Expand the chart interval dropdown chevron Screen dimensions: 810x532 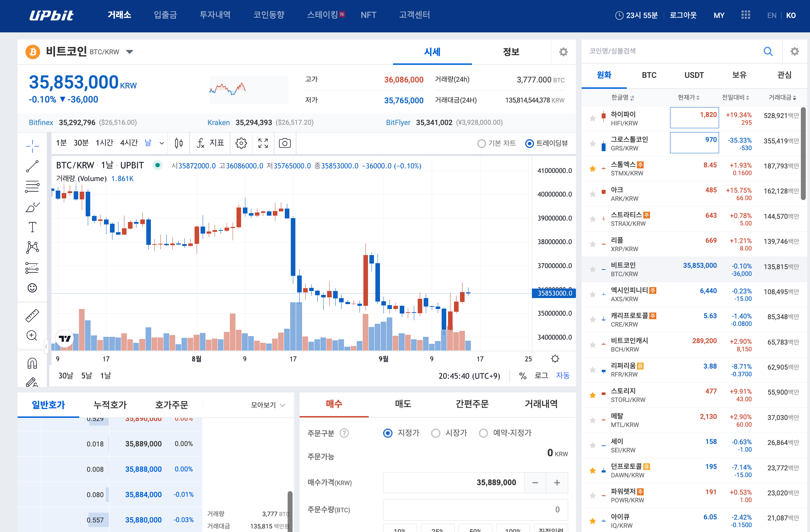click(x=161, y=143)
